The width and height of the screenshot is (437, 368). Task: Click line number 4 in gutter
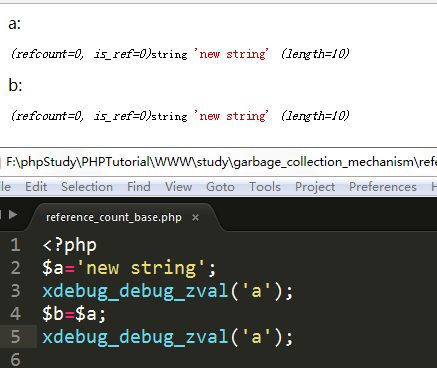coord(15,314)
